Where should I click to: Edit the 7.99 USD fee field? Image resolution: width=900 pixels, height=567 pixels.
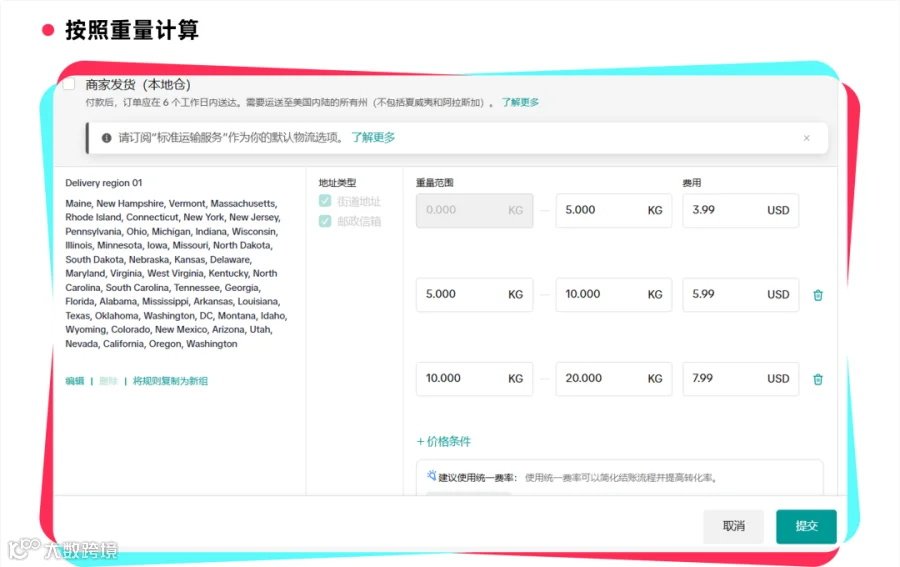[740, 379]
